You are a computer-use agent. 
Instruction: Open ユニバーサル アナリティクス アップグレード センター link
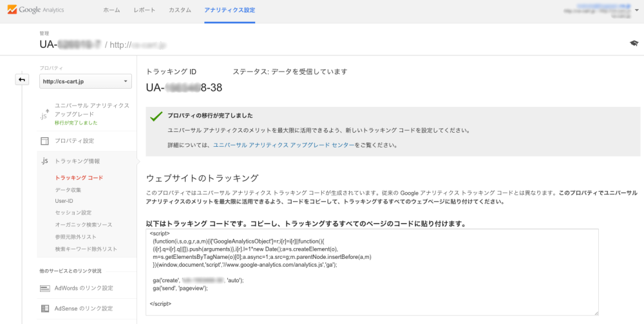[x=284, y=146]
